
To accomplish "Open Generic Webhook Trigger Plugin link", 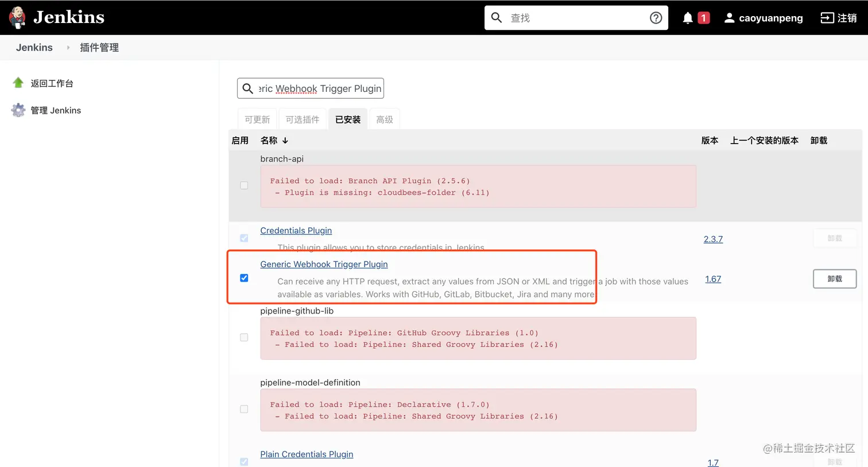I will coord(324,264).
